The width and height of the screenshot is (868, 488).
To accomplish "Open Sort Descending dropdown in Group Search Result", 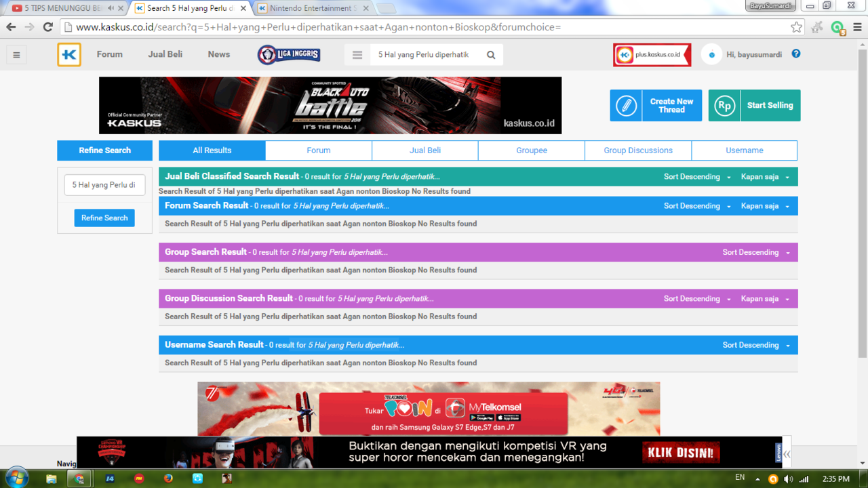I will (x=756, y=252).
